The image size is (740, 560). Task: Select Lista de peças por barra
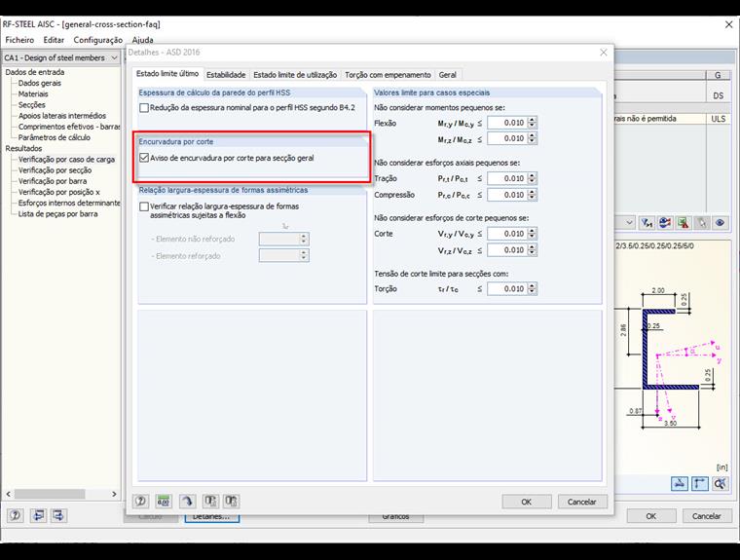57,214
